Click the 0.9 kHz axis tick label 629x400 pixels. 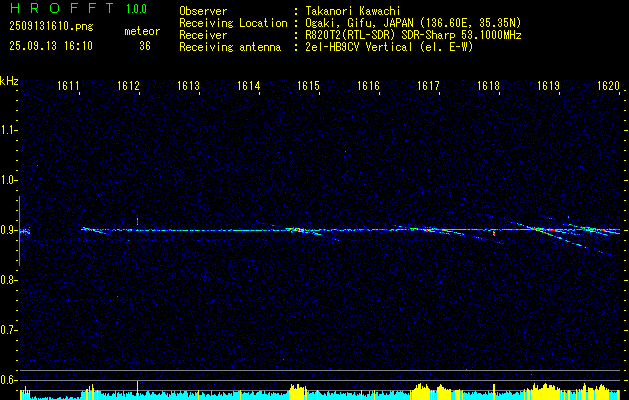coord(8,230)
